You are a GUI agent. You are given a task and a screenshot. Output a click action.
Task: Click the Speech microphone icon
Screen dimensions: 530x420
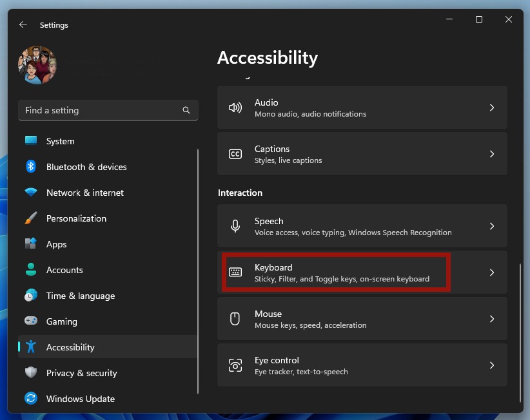(x=235, y=225)
